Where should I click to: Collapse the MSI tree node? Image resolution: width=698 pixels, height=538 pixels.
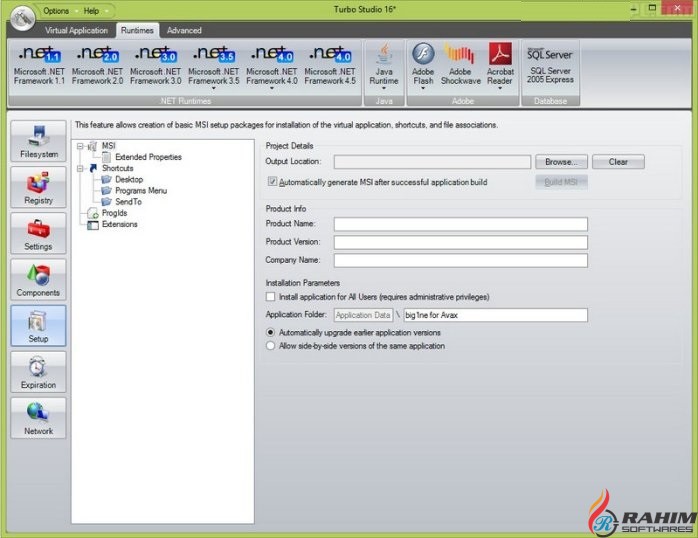80,146
